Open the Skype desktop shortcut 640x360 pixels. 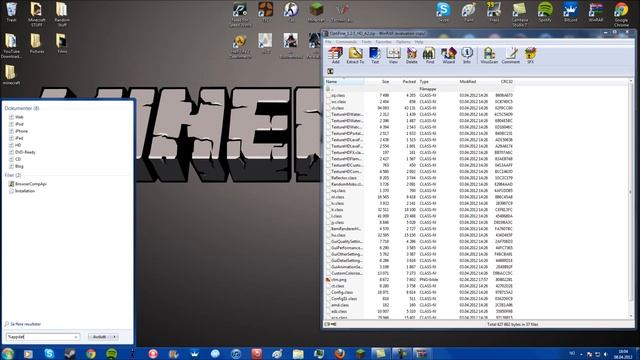coord(443,11)
